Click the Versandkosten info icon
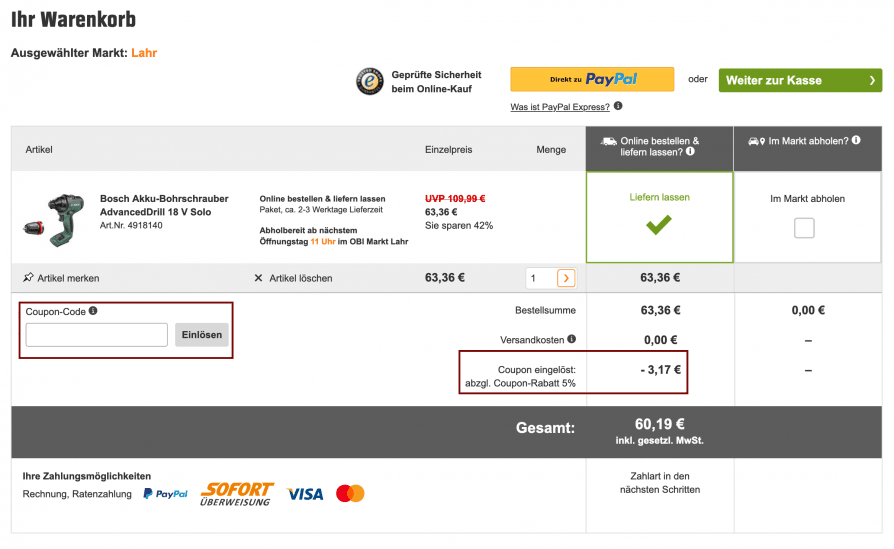Image resolution: width=894 pixels, height=549 pixels. [x=571, y=339]
